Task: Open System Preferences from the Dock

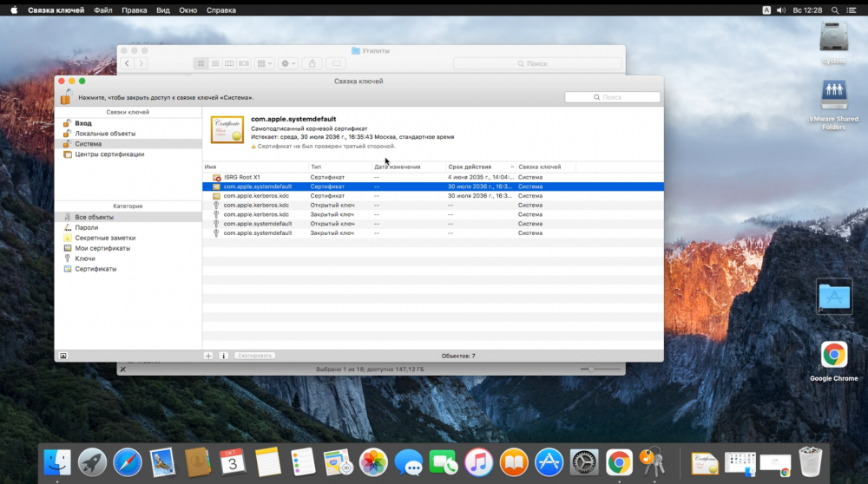Action: [x=584, y=462]
